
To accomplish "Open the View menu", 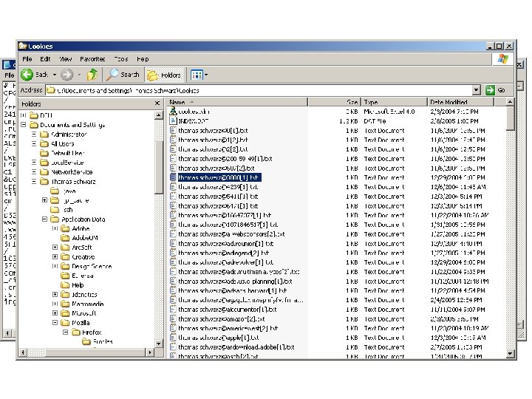I will tap(66, 59).
